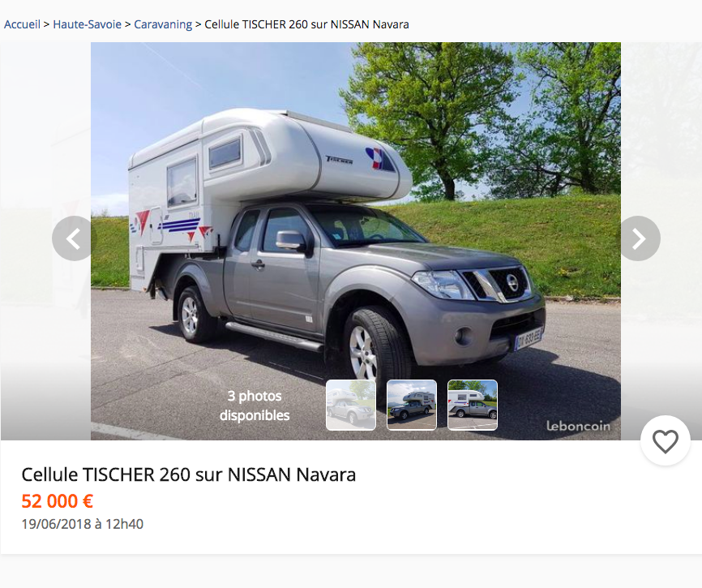Click the Tischer logo on the camper cell
This screenshot has height=588, width=702.
pyautogui.click(x=339, y=160)
